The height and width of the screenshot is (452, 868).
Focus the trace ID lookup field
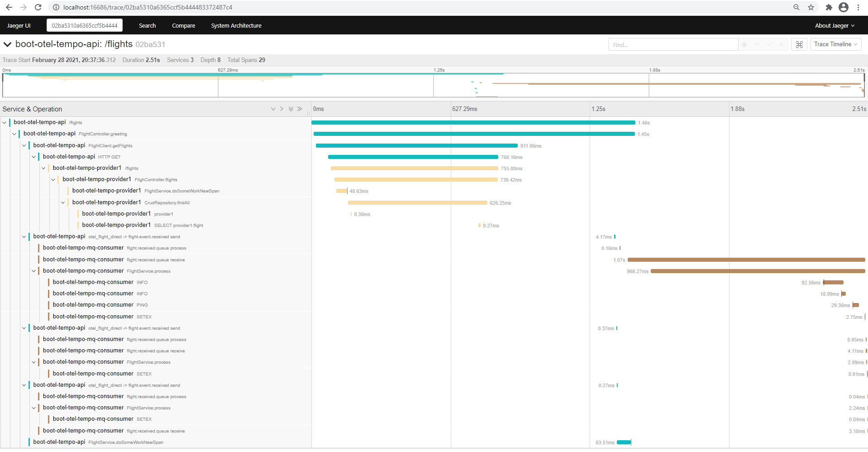[x=85, y=25]
